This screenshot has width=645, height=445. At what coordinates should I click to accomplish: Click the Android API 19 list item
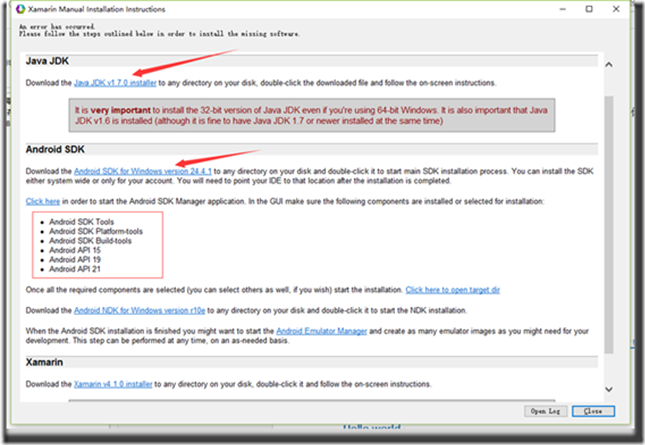[75, 260]
